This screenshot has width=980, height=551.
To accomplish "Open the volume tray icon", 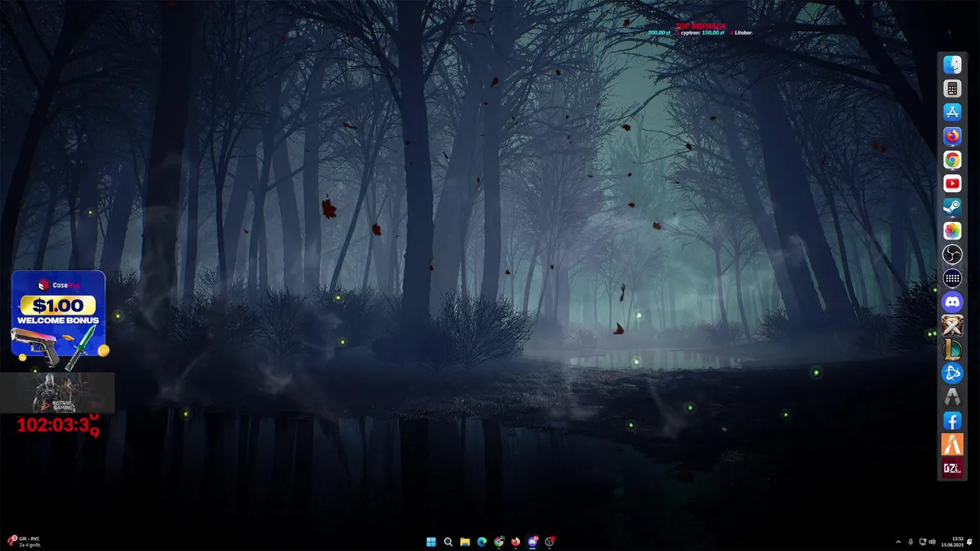I will pyautogui.click(x=933, y=542).
